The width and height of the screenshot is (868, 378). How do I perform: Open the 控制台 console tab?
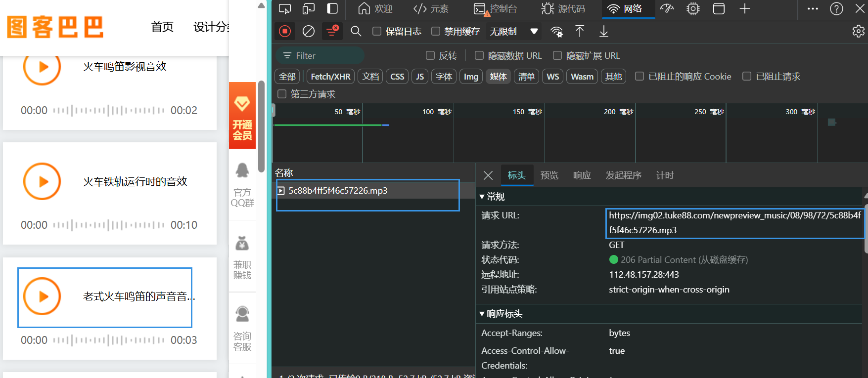point(495,9)
